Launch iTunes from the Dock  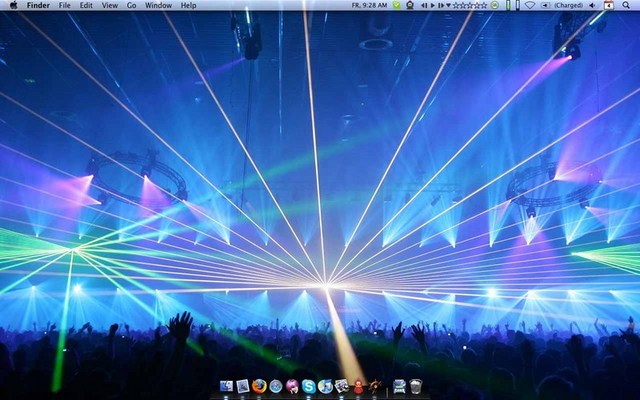point(325,386)
